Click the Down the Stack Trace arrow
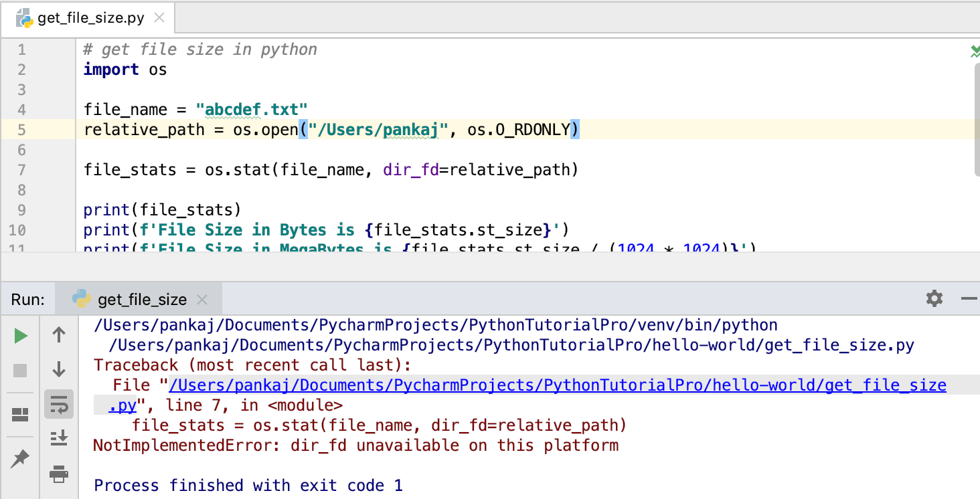Screen dimensions: 980x499 click(59, 369)
